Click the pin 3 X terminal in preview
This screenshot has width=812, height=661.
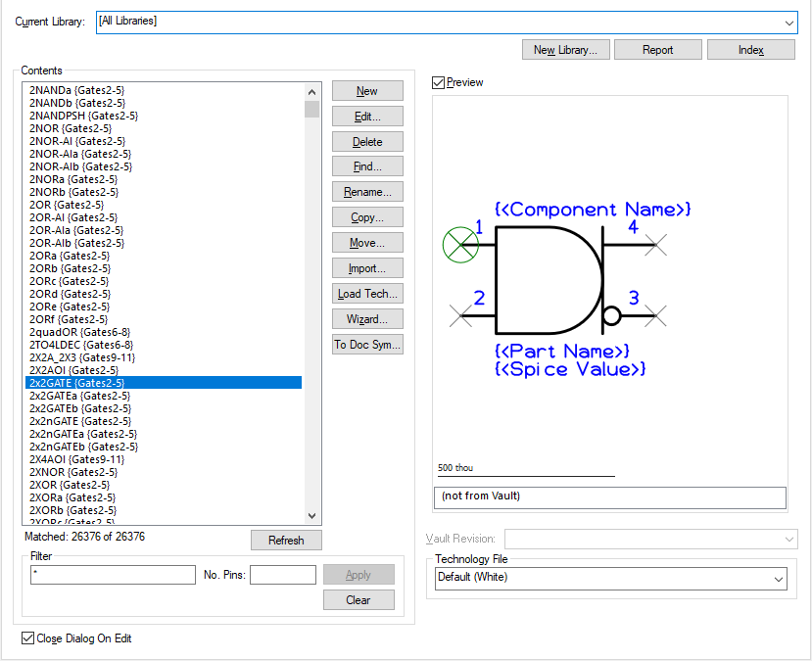coord(656,315)
